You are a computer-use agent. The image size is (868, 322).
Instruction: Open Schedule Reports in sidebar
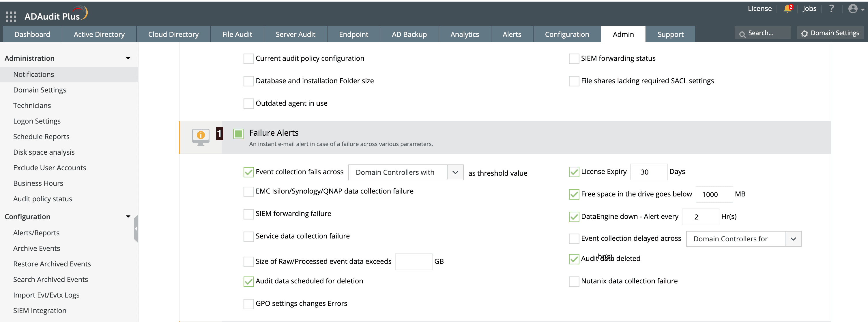41,137
